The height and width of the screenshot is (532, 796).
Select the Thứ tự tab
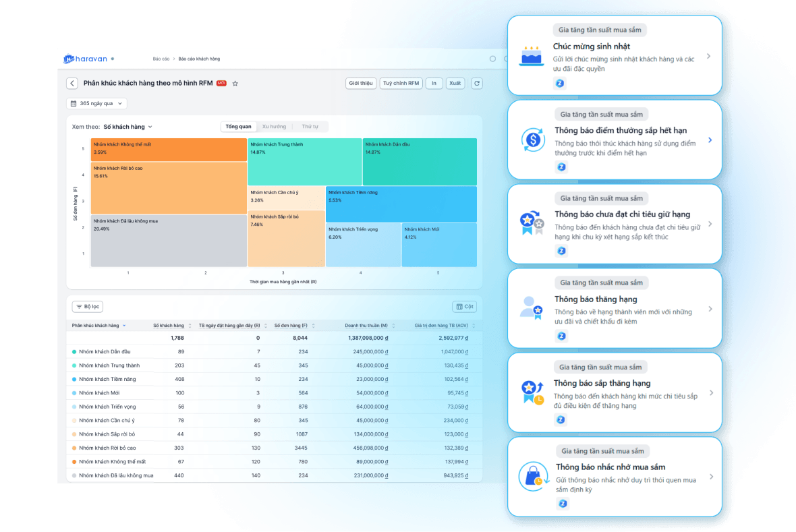point(310,126)
